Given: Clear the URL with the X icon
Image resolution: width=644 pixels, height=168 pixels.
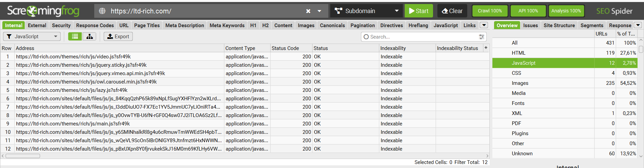Looking at the screenshot, I should coord(308,11).
